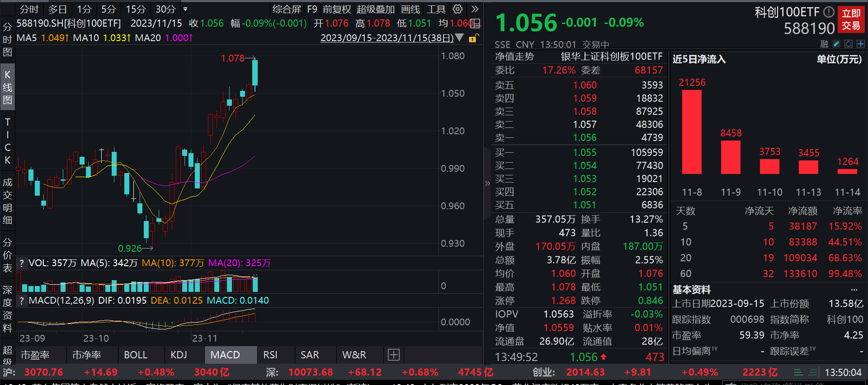Screen dimensions: 868x385
Task: Switch to 分时图 sidebar view
Action: [7, 39]
